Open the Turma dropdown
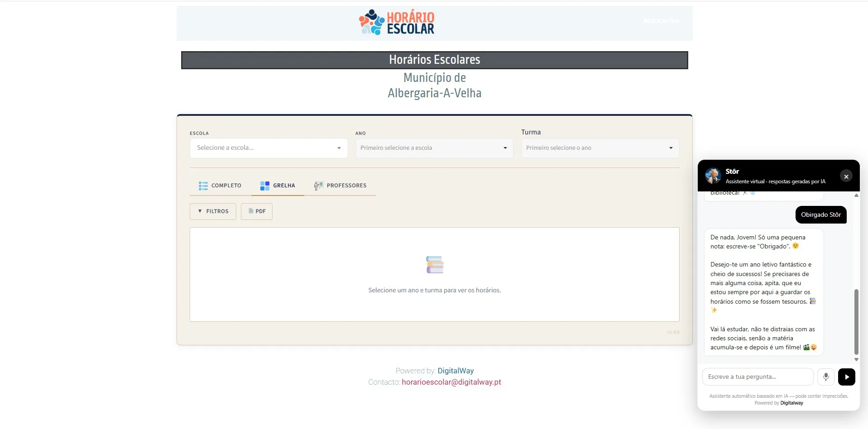 [600, 148]
